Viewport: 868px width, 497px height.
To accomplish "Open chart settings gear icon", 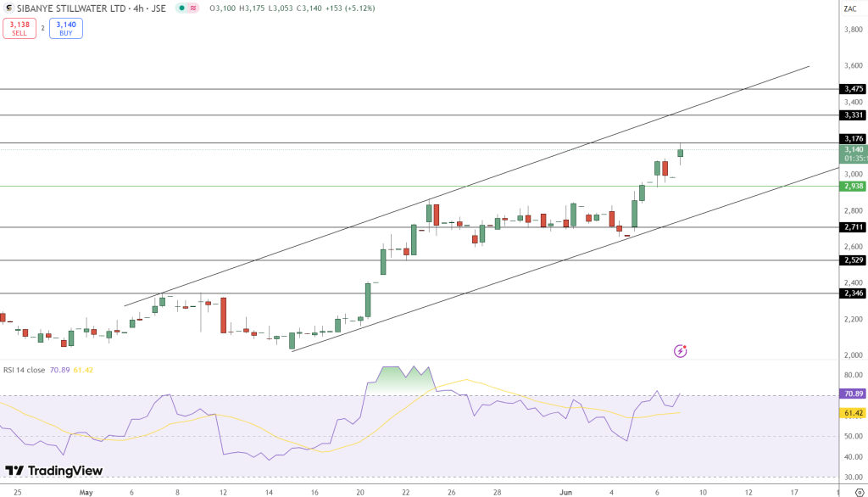I will pos(860,492).
